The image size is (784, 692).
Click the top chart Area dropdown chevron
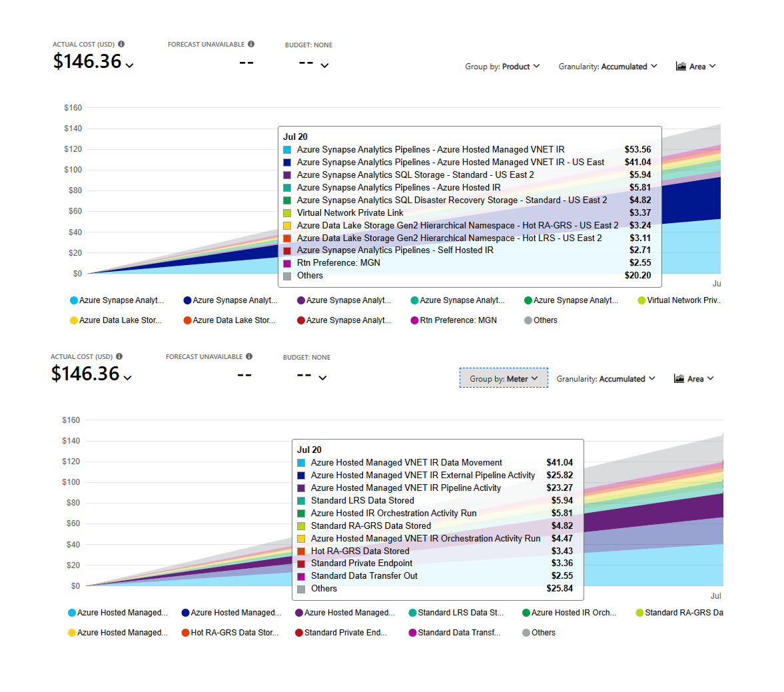click(713, 66)
